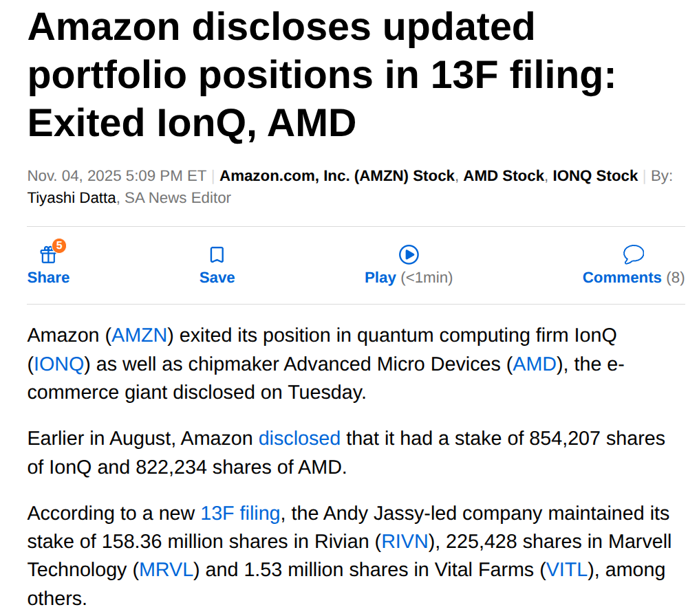Click the bookmark Save icon
Screen dimensions: 699x616
pos(217,255)
